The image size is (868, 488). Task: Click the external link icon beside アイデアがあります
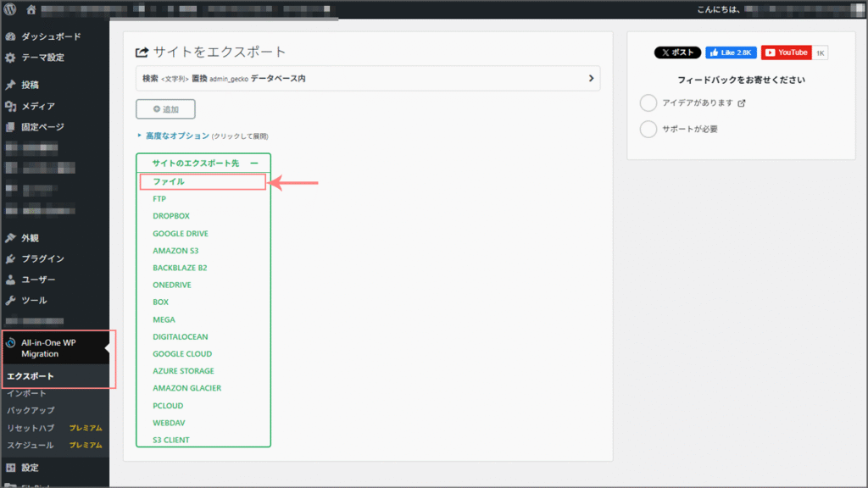pyautogui.click(x=741, y=103)
